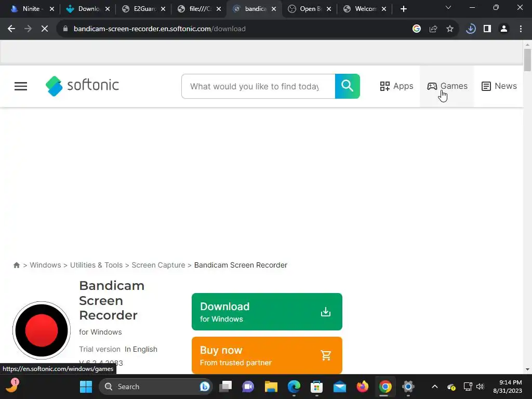
Task: Click the Buy now button
Action: [x=267, y=355]
